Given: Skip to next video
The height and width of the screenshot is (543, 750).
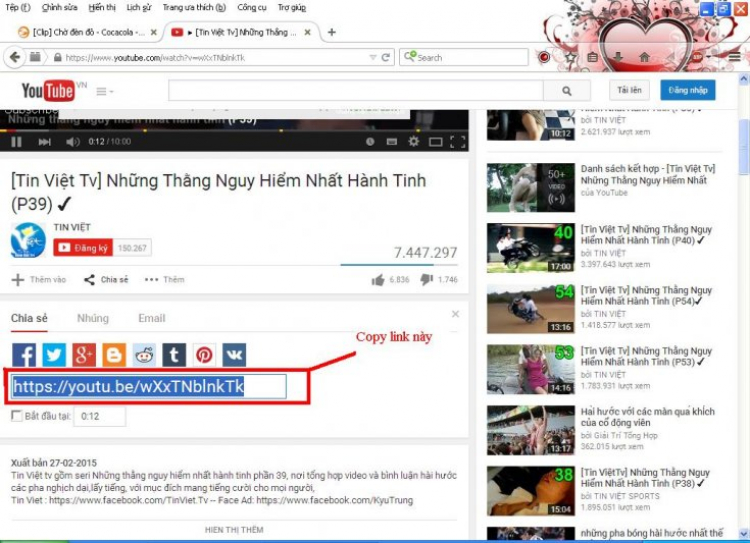Looking at the screenshot, I should [44, 142].
